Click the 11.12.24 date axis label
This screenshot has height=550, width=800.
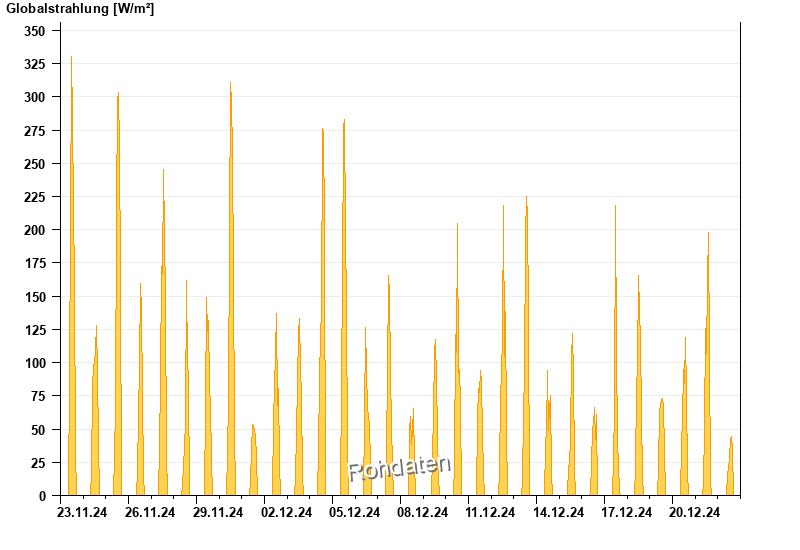tap(490, 512)
